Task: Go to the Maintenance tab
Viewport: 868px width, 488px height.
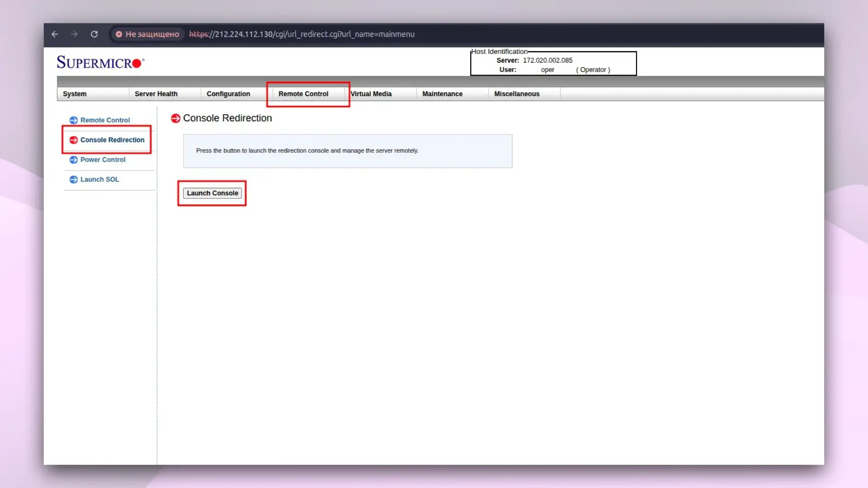Action: 442,94
